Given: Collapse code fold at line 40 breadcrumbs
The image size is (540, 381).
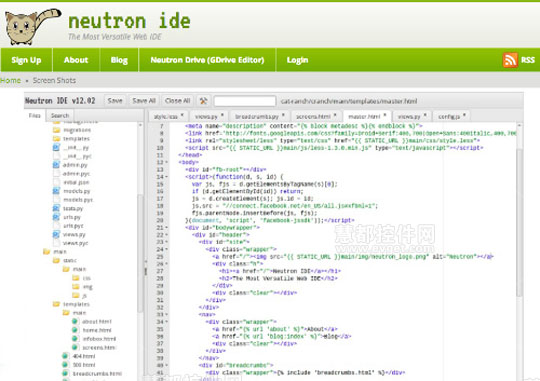Looking at the screenshot, I should (x=167, y=365).
